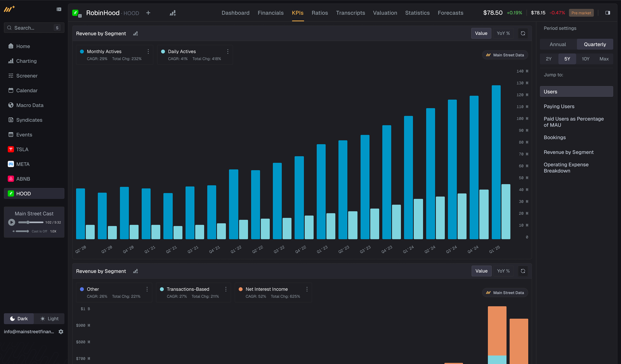The image size is (621, 364).
Task: Expand the Net Interest Income options menu
Action: click(x=307, y=289)
